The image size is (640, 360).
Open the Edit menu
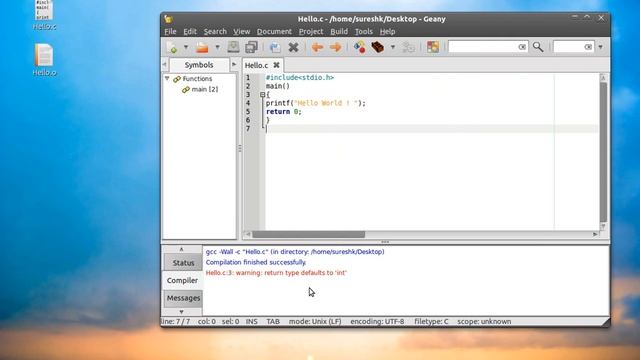190,31
